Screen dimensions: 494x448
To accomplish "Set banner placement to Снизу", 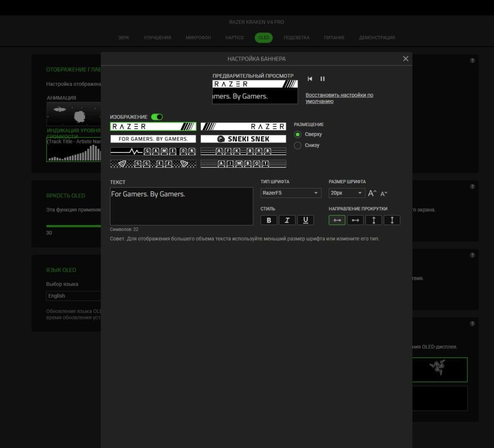I will click(x=297, y=145).
